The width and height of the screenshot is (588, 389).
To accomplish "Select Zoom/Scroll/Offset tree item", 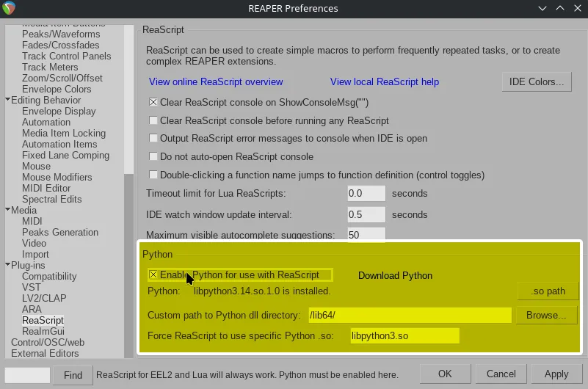I will [x=62, y=78].
